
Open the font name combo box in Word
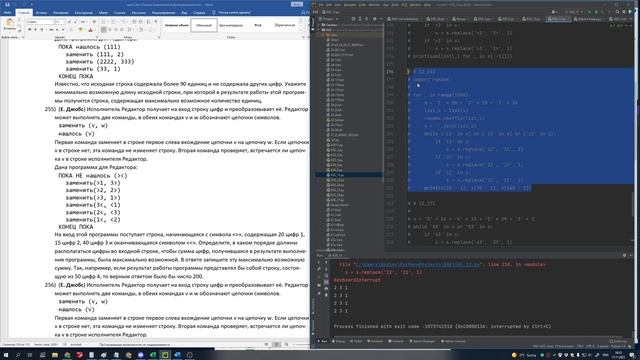[40, 22]
